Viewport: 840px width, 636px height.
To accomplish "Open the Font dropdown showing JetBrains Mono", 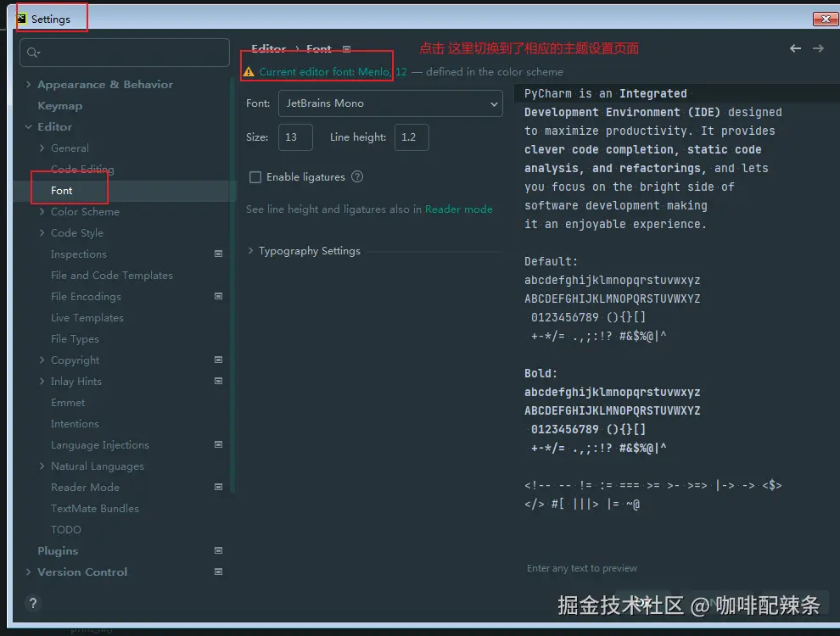I will pyautogui.click(x=390, y=103).
